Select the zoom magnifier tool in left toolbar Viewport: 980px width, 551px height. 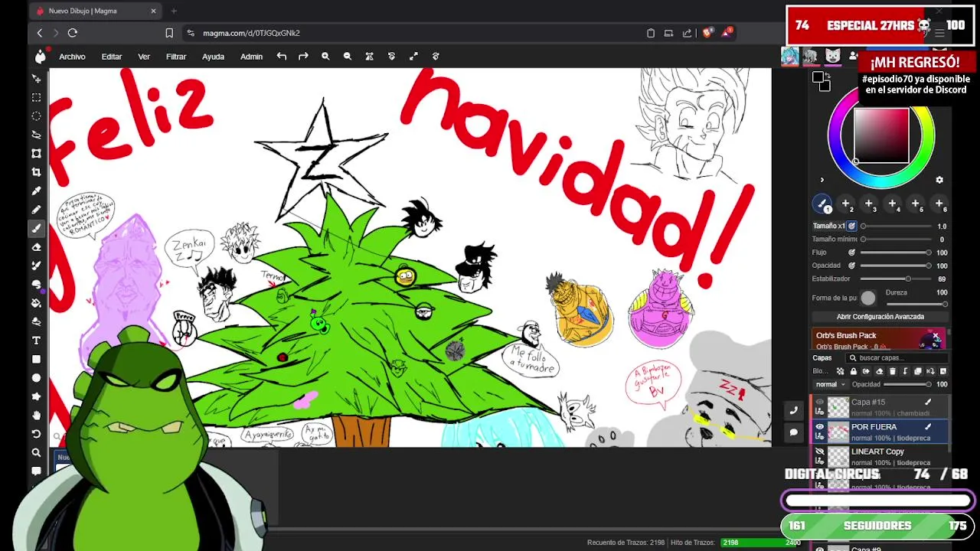pos(36,453)
